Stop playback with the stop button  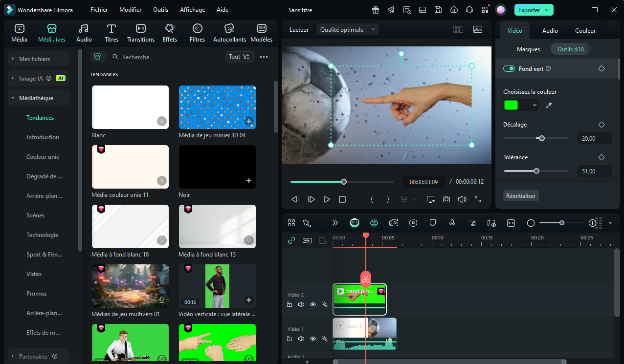(342, 199)
